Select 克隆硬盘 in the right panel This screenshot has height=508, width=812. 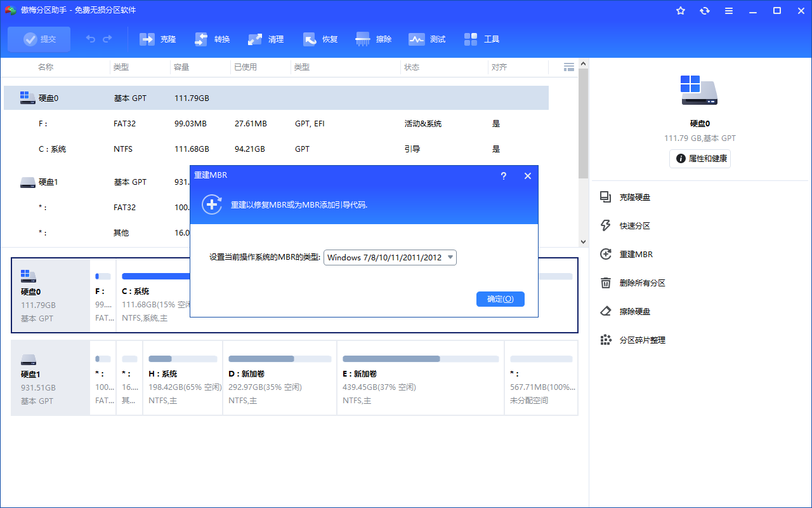tap(634, 197)
